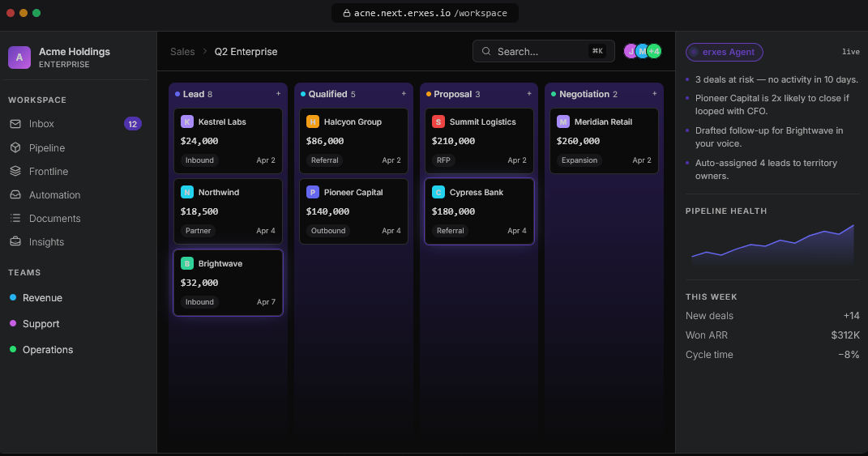Screen dimensions: 868x456
Task: Click the Automation icon in sidebar
Action: 15,195
